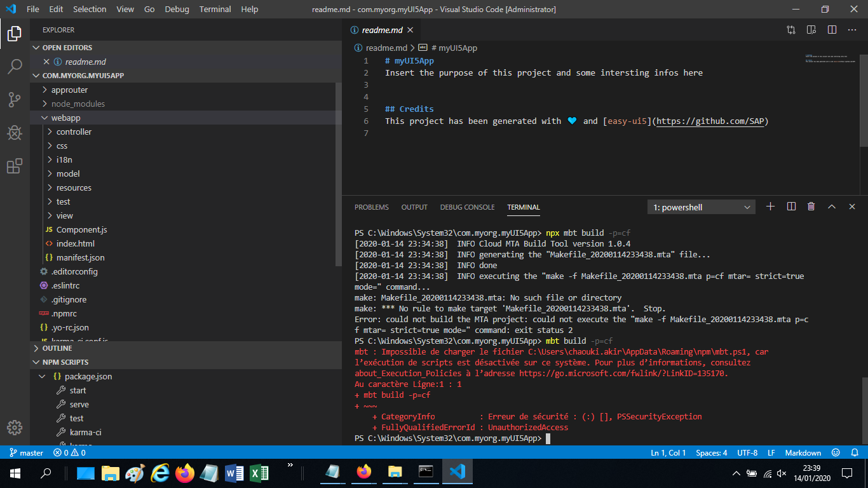Open the powershell terminal dropdown

[x=701, y=207]
